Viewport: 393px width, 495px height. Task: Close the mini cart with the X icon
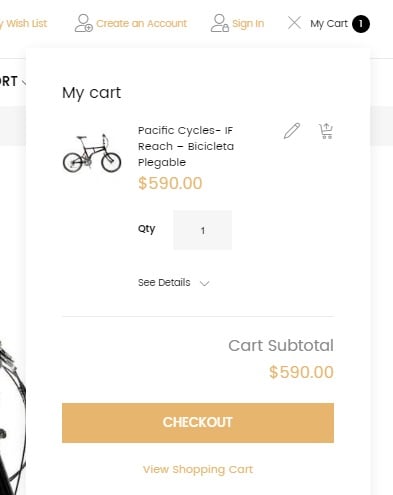[294, 23]
